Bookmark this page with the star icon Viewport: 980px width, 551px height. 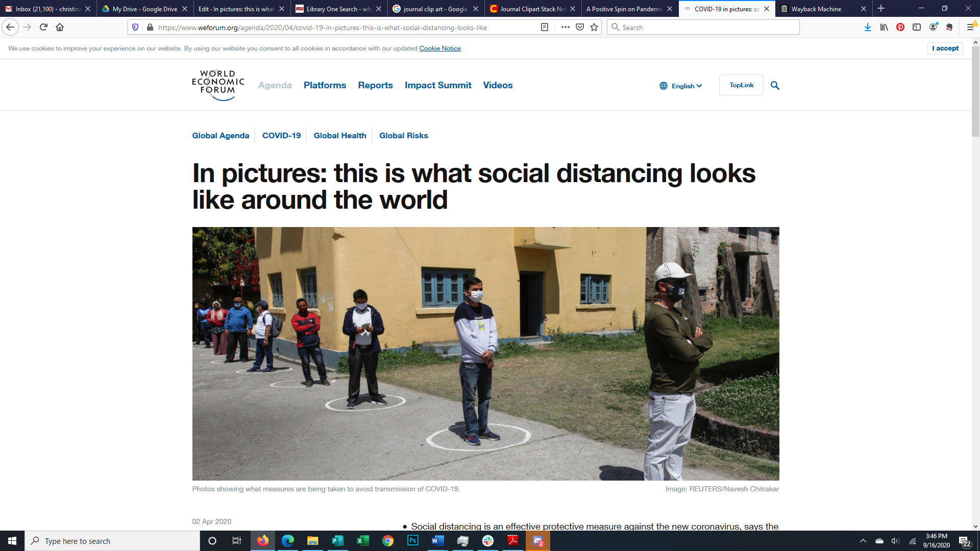click(594, 27)
